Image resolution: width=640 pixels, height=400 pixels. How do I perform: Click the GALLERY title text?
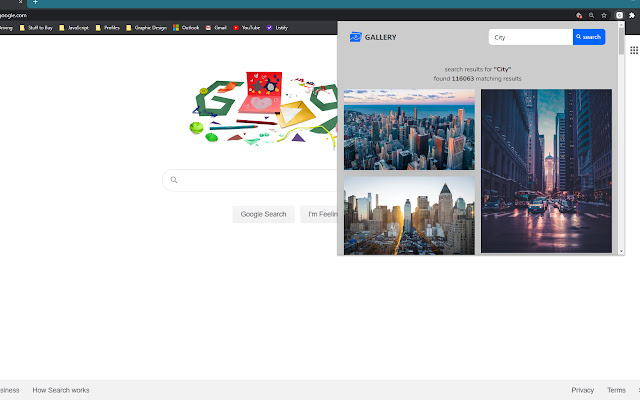380,37
